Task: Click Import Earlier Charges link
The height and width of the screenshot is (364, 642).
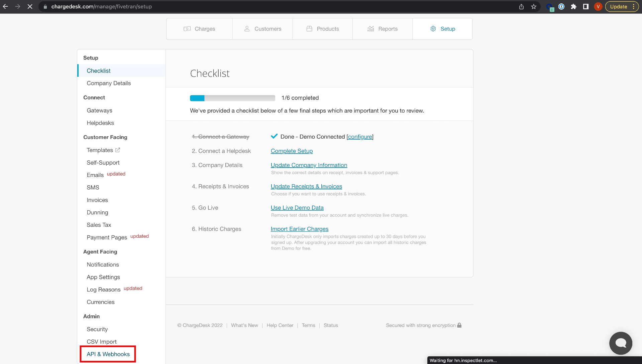Action: point(299,228)
